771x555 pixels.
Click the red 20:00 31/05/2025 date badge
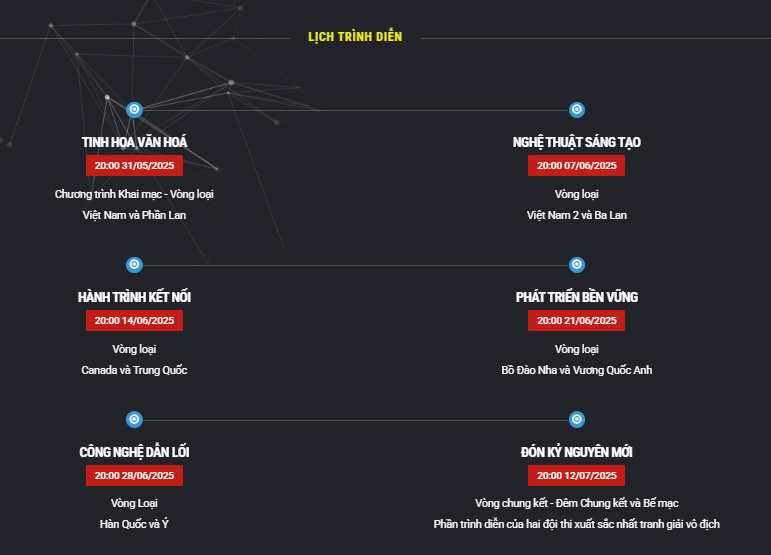pos(134,166)
